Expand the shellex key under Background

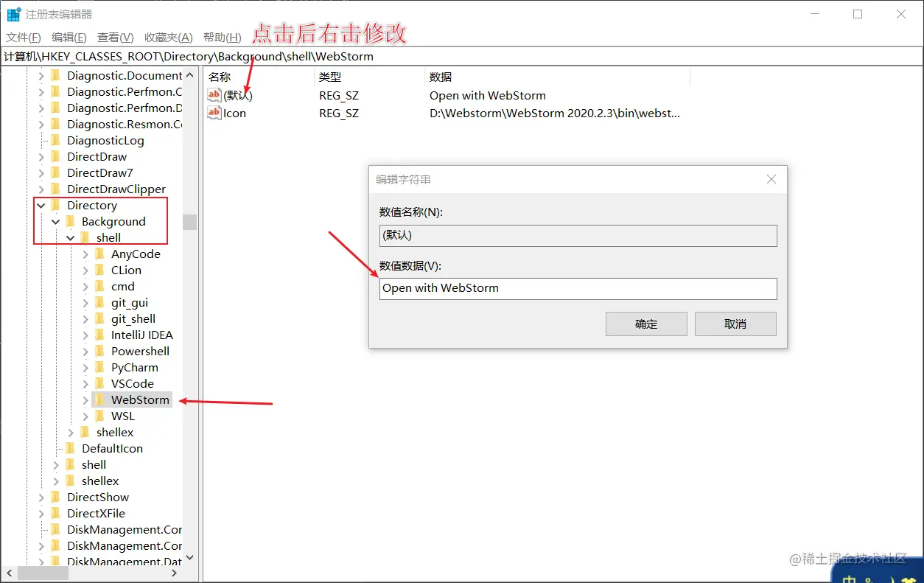[x=71, y=432]
